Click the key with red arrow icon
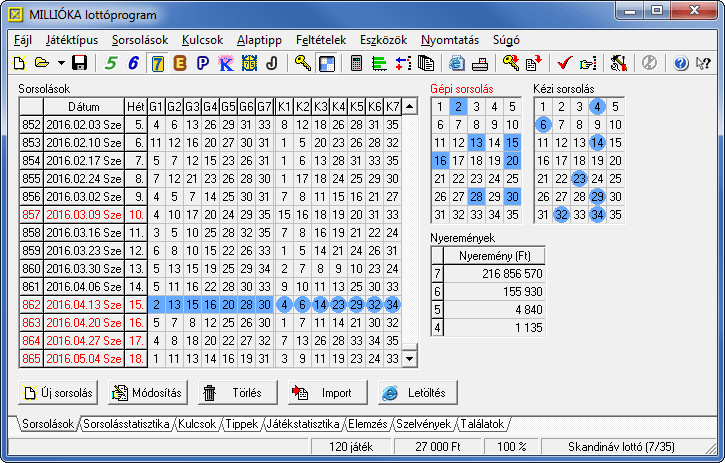Image resolution: width=725 pixels, height=463 pixels. pyautogui.click(x=510, y=63)
